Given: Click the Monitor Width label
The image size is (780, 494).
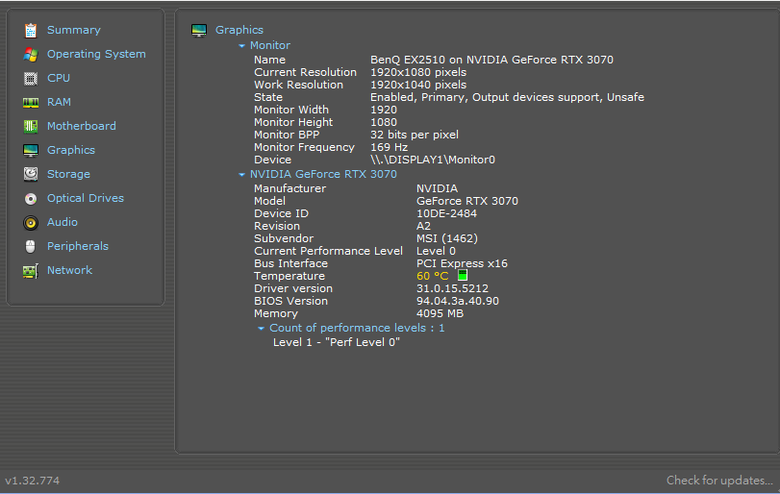Looking at the screenshot, I should point(291,109).
